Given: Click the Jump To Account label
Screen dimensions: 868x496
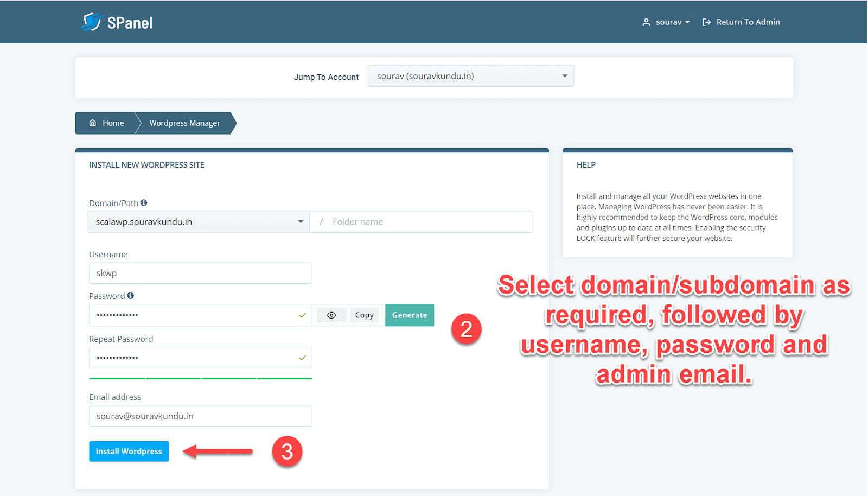Looking at the screenshot, I should tap(326, 77).
